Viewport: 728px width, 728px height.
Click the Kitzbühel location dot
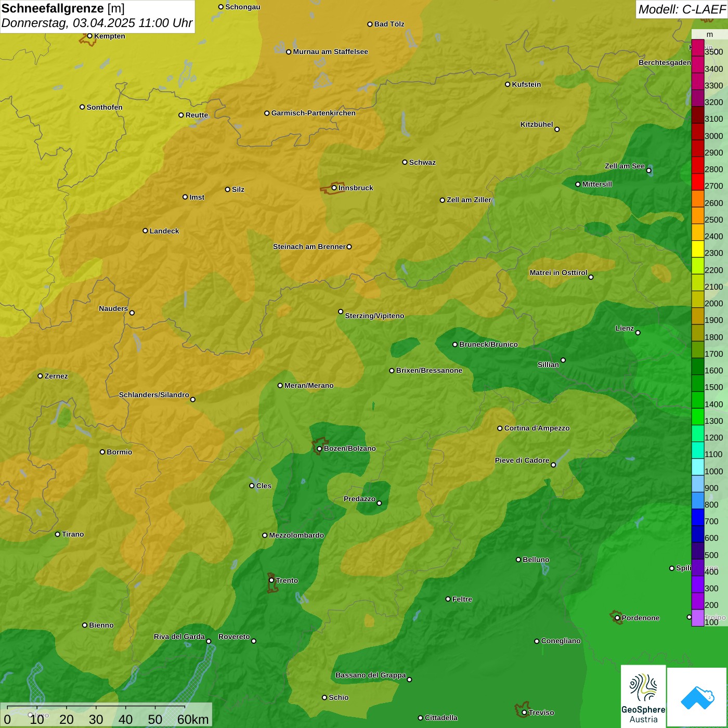click(557, 129)
